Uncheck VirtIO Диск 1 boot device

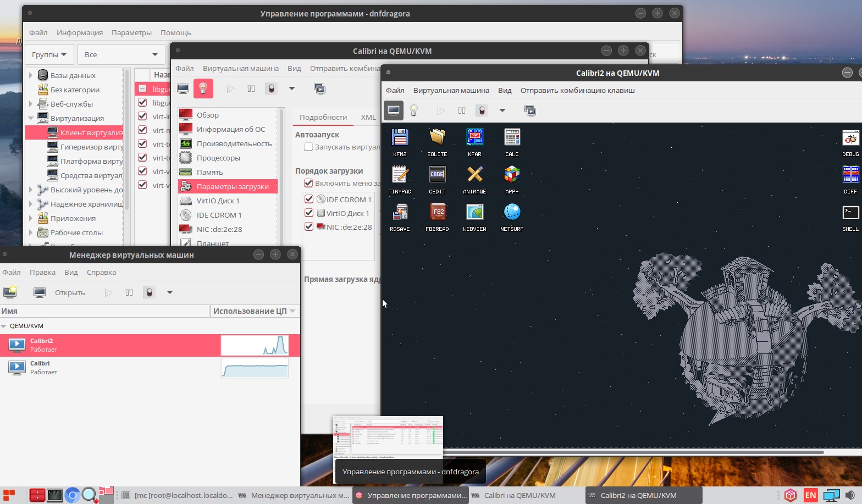point(309,213)
